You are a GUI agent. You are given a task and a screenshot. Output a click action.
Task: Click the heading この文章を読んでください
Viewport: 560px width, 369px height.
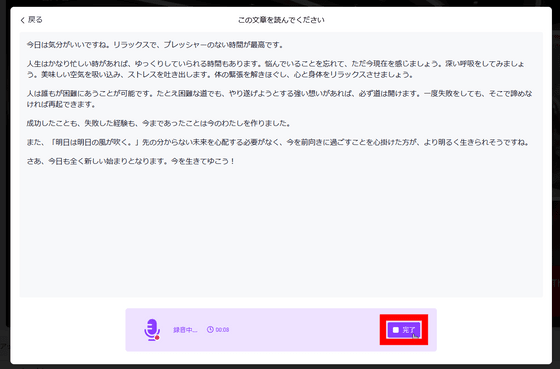(x=281, y=20)
